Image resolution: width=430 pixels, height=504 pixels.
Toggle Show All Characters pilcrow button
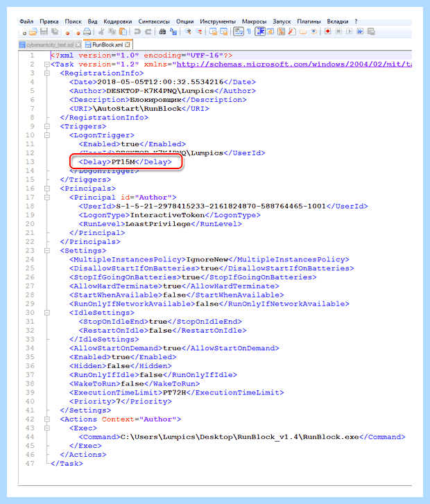(249, 31)
